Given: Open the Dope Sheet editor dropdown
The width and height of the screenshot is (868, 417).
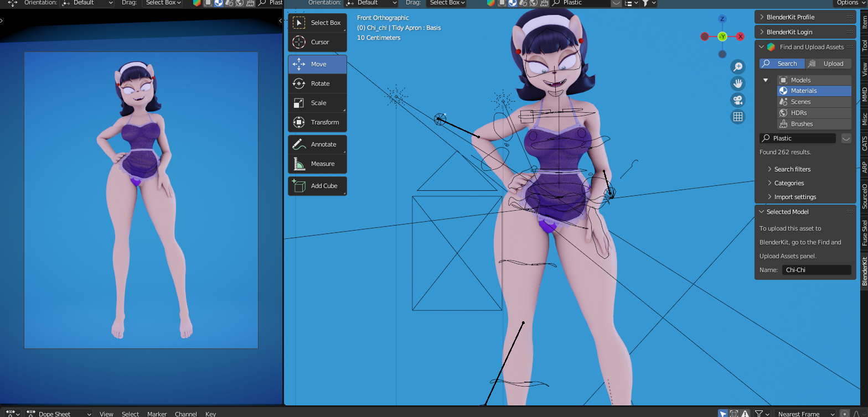Looking at the screenshot, I should pos(60,414).
